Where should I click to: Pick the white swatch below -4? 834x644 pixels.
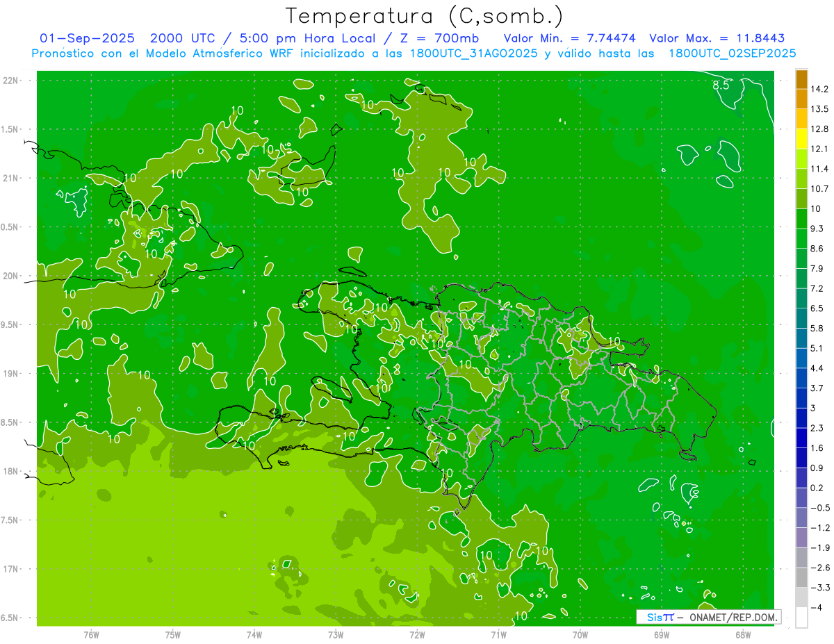[801, 618]
